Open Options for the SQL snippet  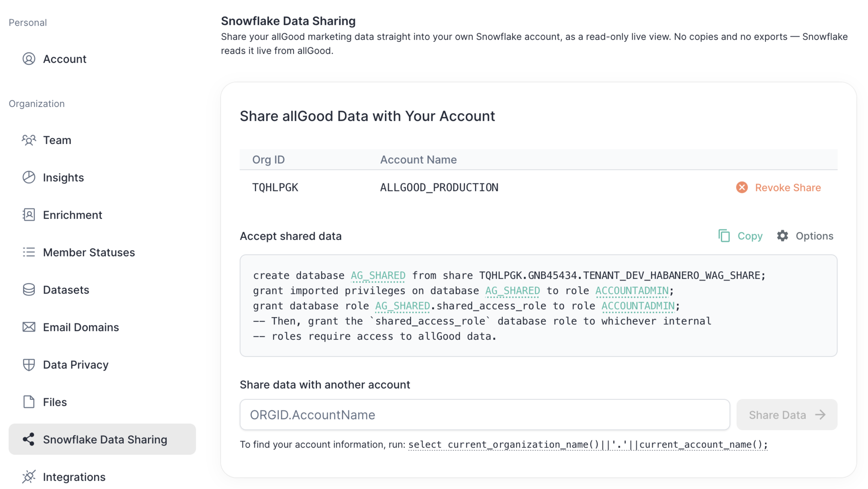tap(805, 236)
